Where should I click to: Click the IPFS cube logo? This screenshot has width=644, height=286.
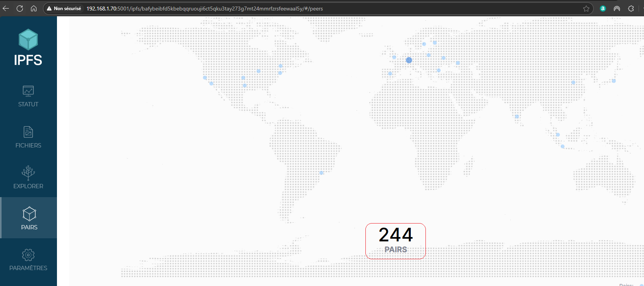tap(28, 40)
